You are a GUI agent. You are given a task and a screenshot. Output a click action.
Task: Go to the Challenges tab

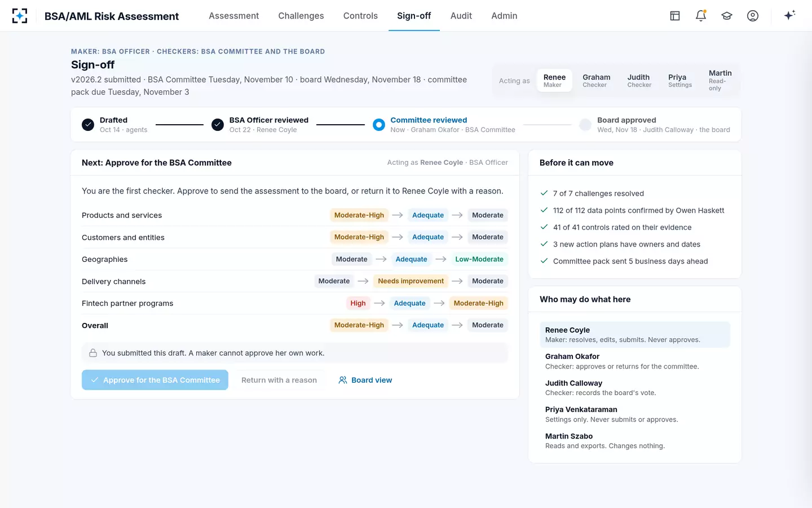point(301,16)
